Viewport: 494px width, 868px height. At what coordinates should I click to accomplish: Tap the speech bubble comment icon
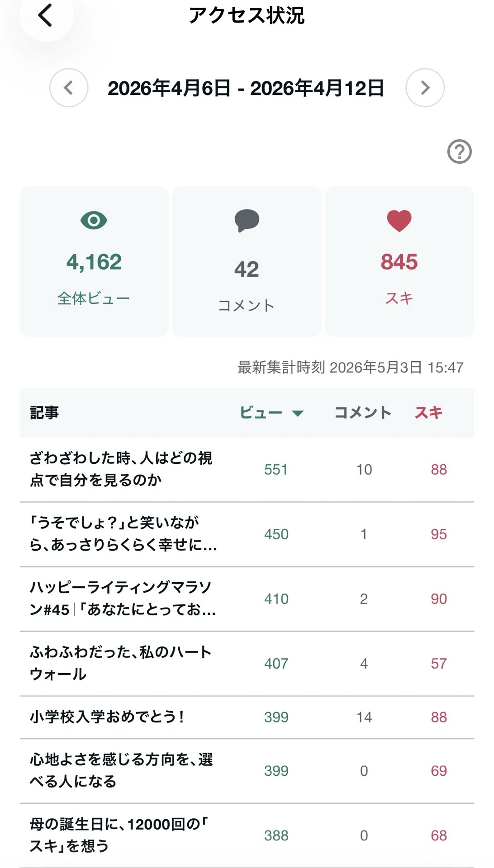point(247,221)
